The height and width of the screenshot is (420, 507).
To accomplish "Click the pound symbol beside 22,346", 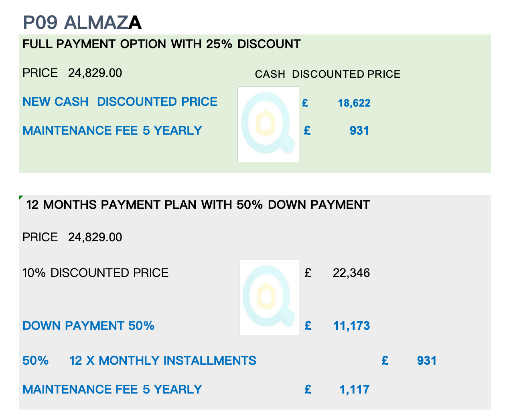I will point(308,273).
